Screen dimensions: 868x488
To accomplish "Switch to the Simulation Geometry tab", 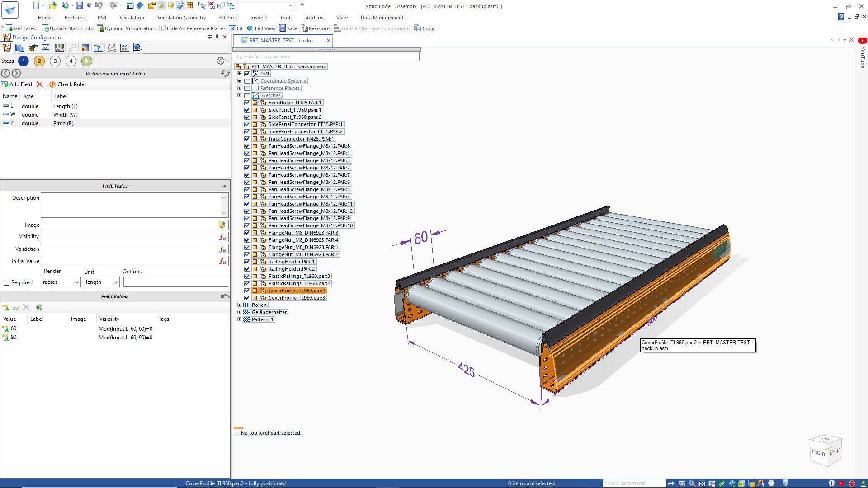I will [181, 18].
